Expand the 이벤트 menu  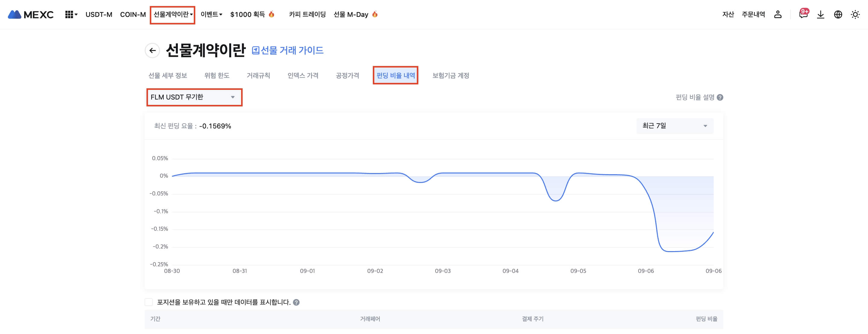coord(211,14)
